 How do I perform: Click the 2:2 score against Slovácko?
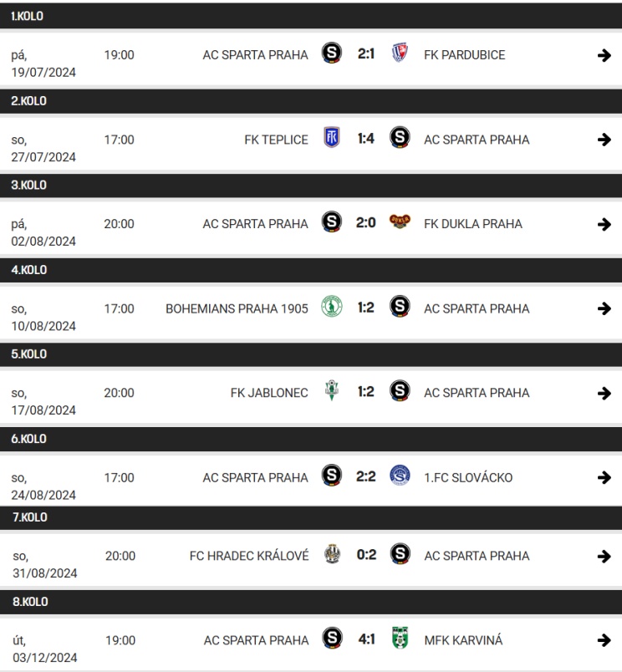[366, 477]
